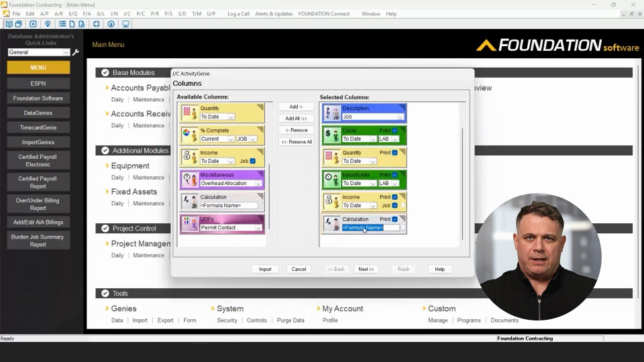
Task: Click the bulleted list toolbar icon
Action: tap(62, 24)
